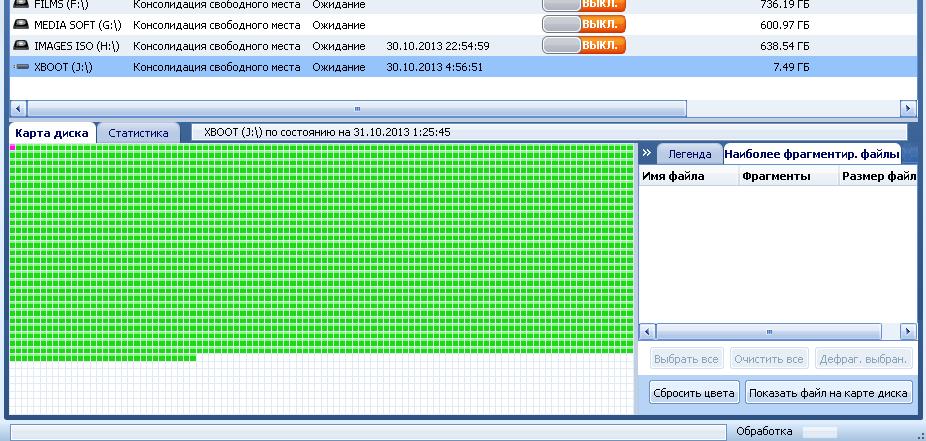Click the 736.19 ГБ size value
926x441 pixels.
point(785,4)
